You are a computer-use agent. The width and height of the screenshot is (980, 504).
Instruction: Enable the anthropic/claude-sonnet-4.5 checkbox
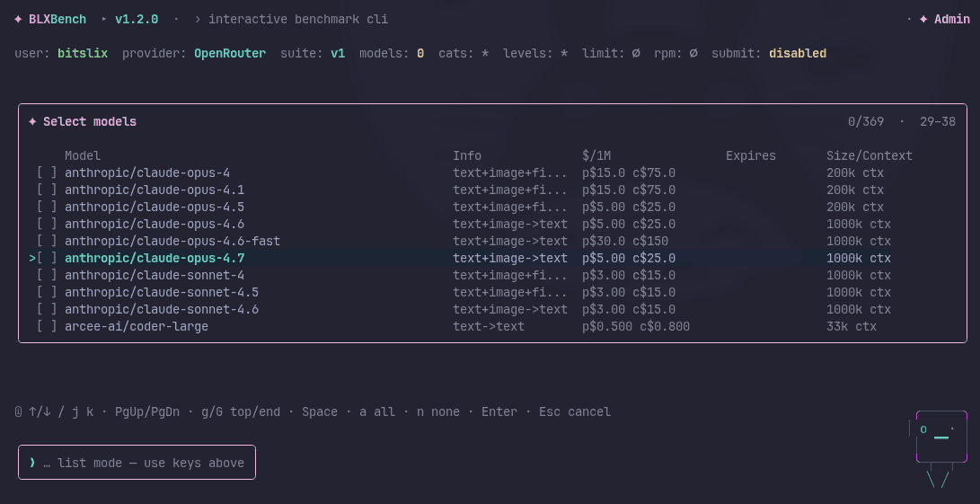coord(47,293)
